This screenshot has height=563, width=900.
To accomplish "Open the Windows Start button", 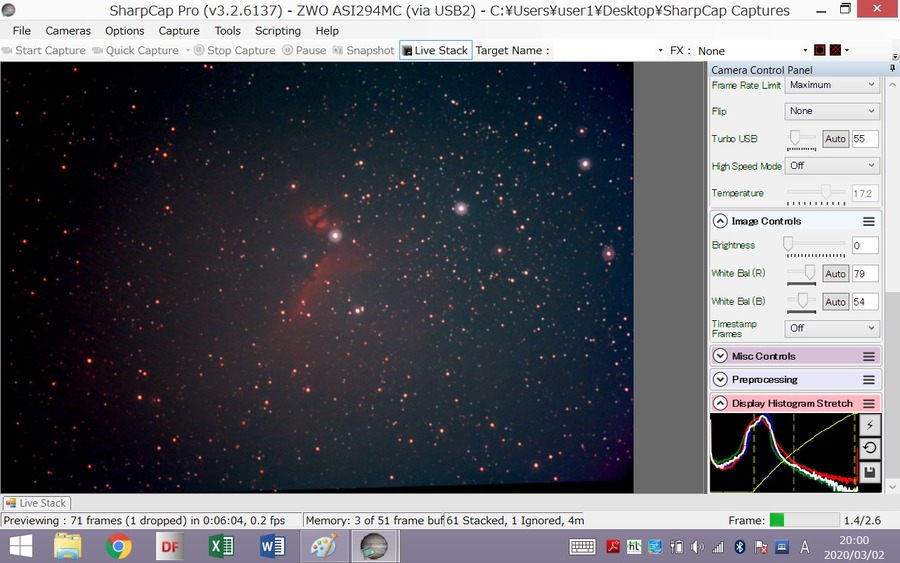I will coord(21,546).
